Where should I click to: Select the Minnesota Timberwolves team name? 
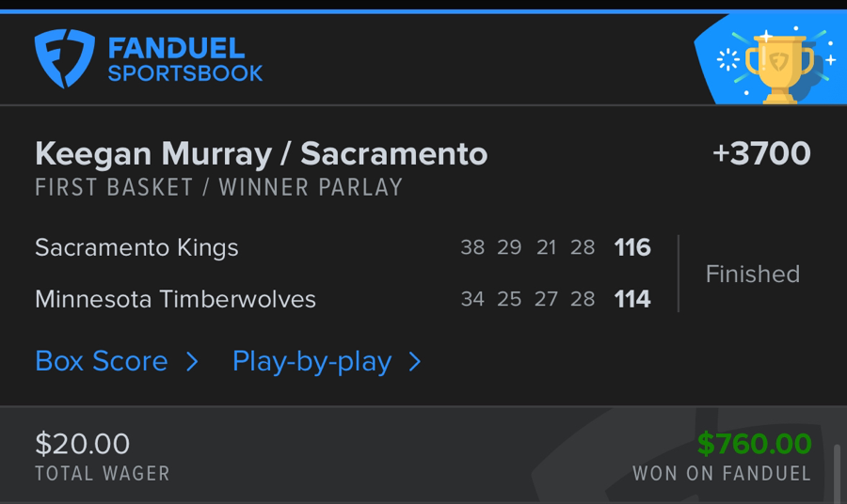pyautogui.click(x=175, y=299)
